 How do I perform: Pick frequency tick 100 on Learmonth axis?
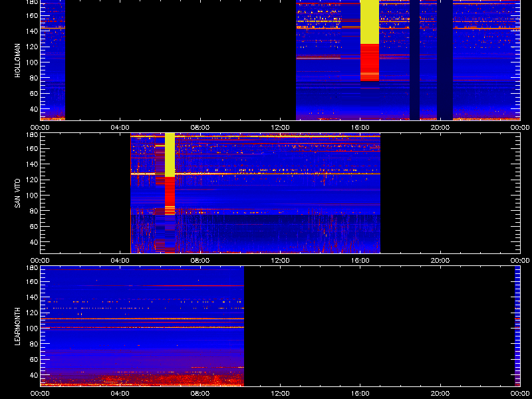coord(31,329)
